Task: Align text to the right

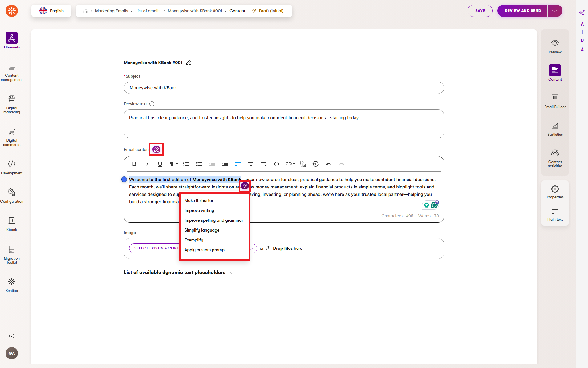Action: (264, 164)
